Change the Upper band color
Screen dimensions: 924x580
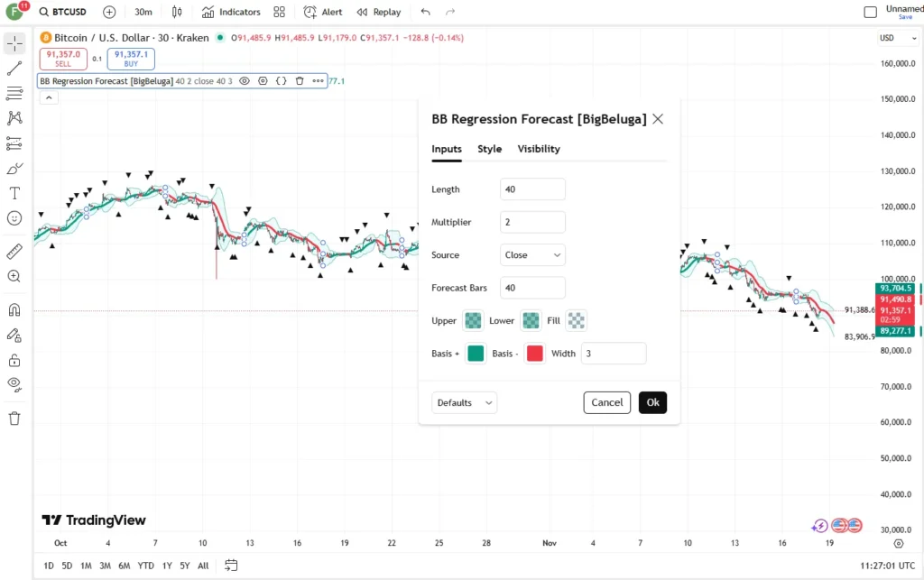tap(473, 320)
